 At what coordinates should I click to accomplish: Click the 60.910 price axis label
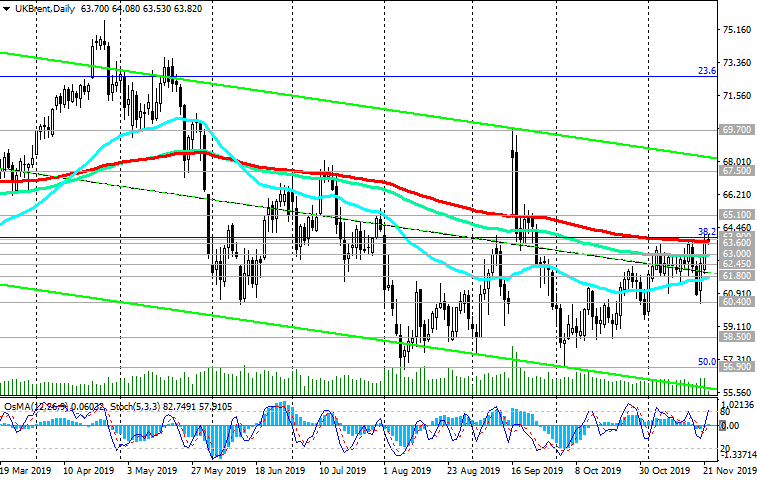[x=737, y=293]
